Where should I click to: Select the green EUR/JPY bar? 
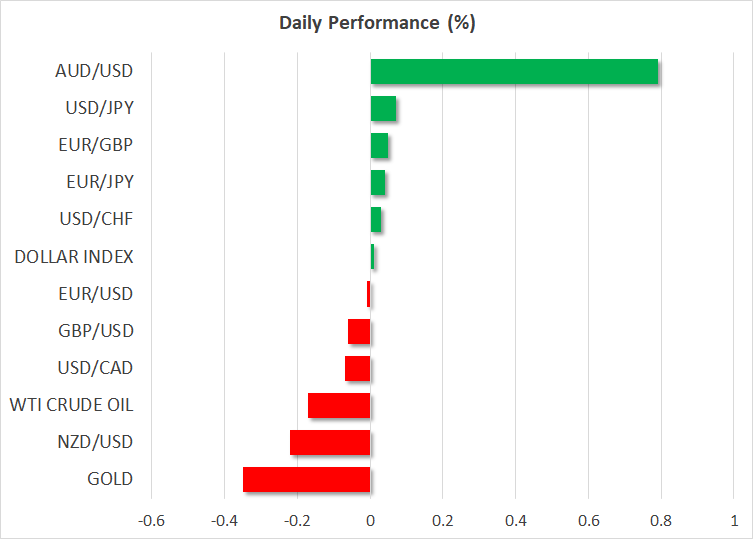(378, 183)
